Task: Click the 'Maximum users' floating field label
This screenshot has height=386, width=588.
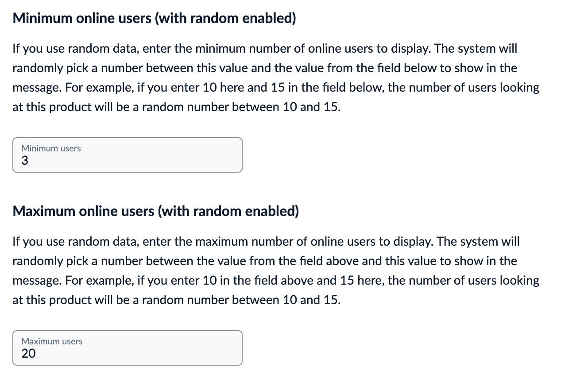Action: (x=52, y=341)
